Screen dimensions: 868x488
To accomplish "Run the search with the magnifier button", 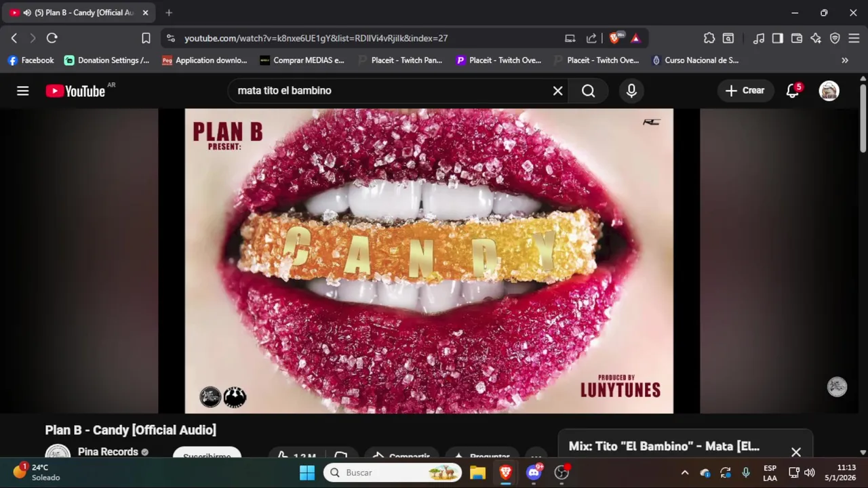I will (x=588, y=91).
